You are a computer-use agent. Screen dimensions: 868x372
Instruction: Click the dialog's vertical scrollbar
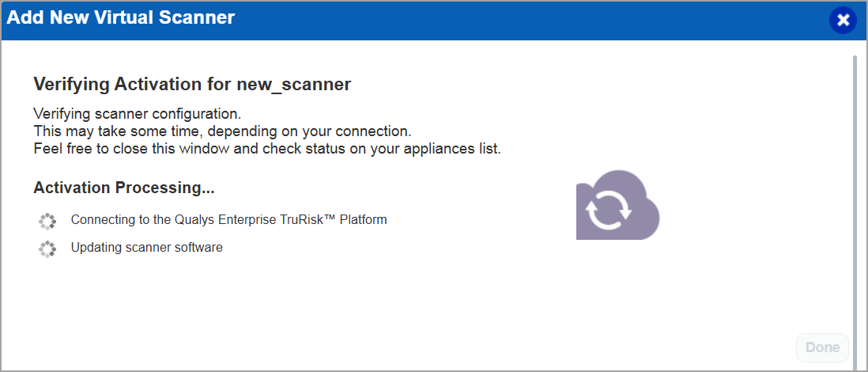coord(855,198)
